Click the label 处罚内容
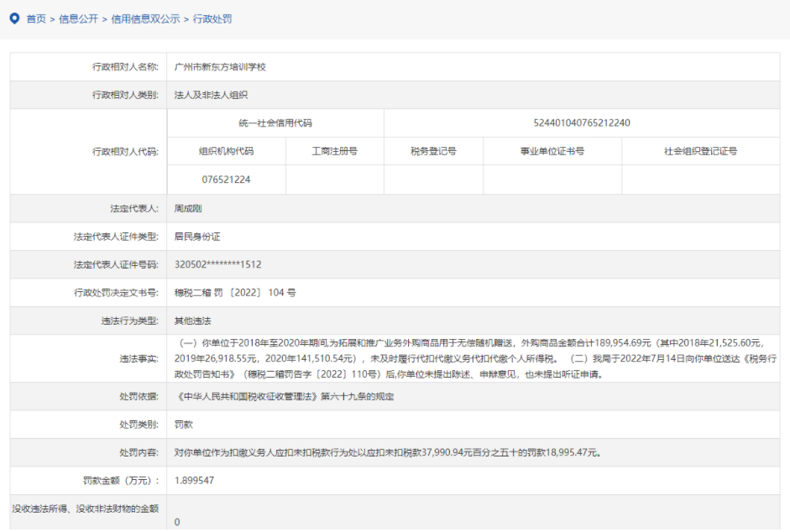 coord(139,453)
